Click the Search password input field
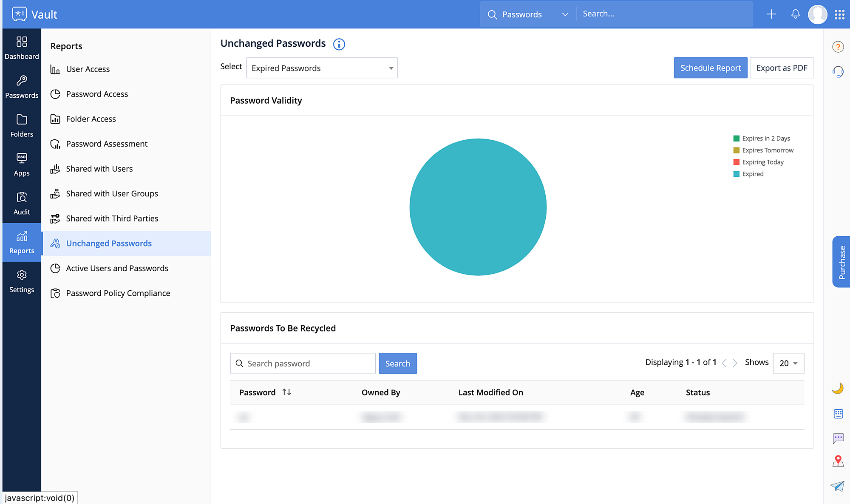850x504 pixels. (x=308, y=364)
